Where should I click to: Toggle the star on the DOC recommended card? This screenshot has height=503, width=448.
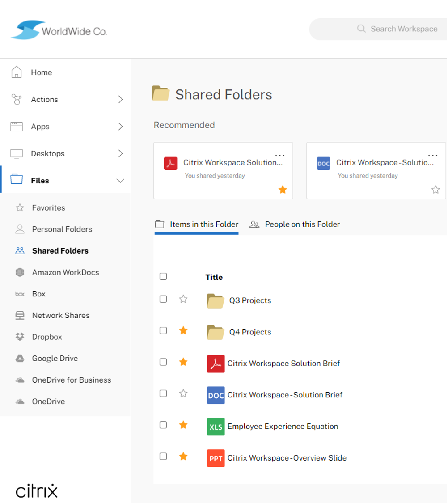(435, 190)
